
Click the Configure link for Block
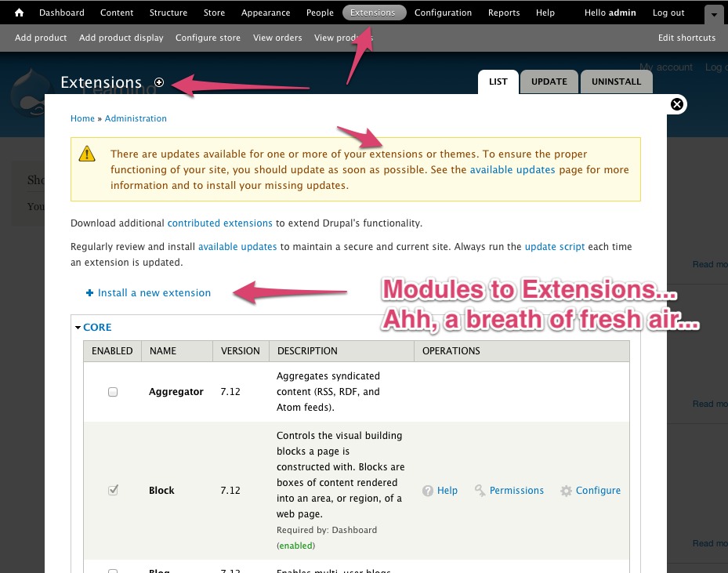[x=598, y=491]
